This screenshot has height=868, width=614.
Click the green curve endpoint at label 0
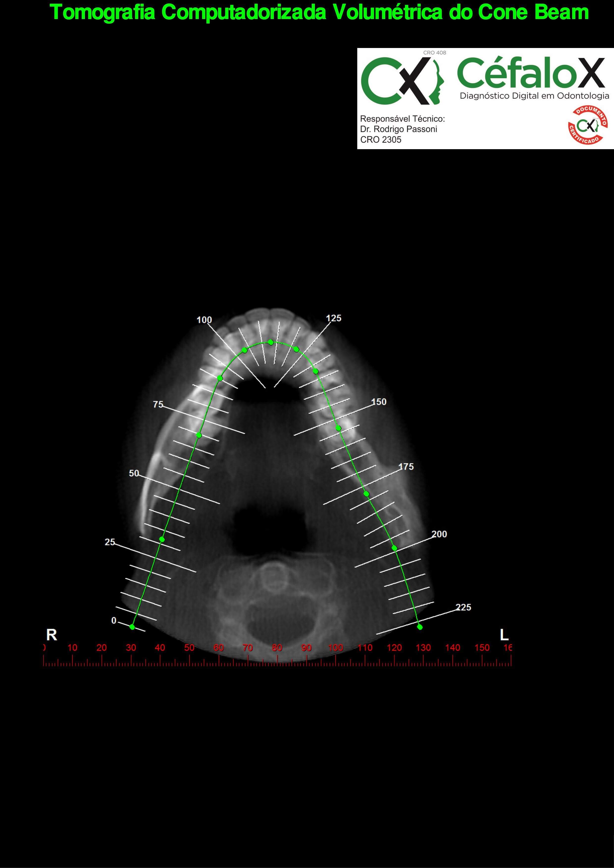[132, 627]
